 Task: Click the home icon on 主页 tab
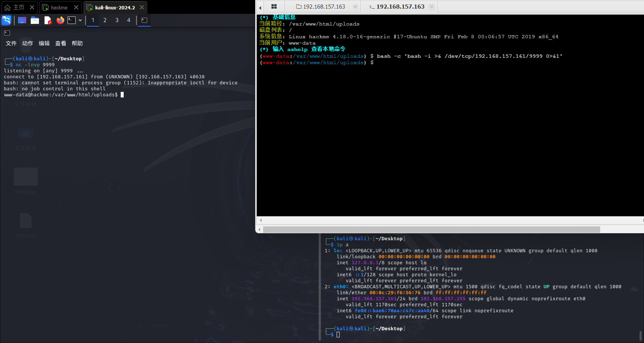[7, 7]
